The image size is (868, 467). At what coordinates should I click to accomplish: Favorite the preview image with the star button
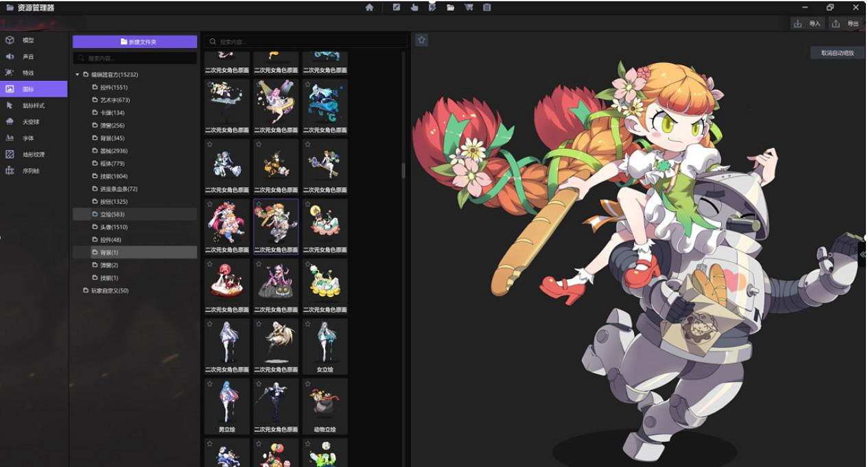pyautogui.click(x=421, y=40)
